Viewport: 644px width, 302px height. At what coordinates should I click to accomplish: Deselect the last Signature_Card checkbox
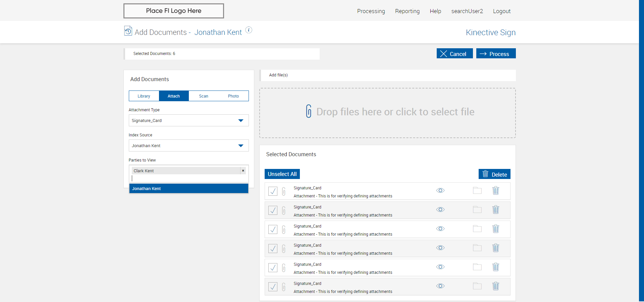273,287
